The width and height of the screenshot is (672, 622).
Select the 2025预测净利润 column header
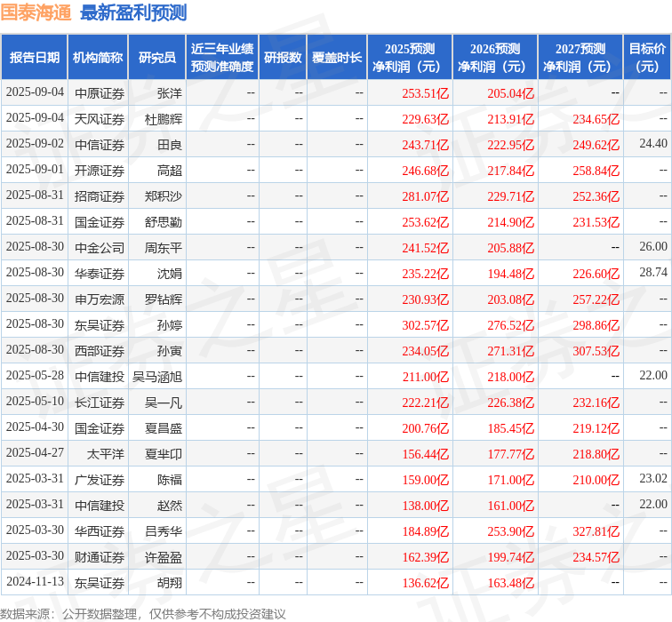410,58
